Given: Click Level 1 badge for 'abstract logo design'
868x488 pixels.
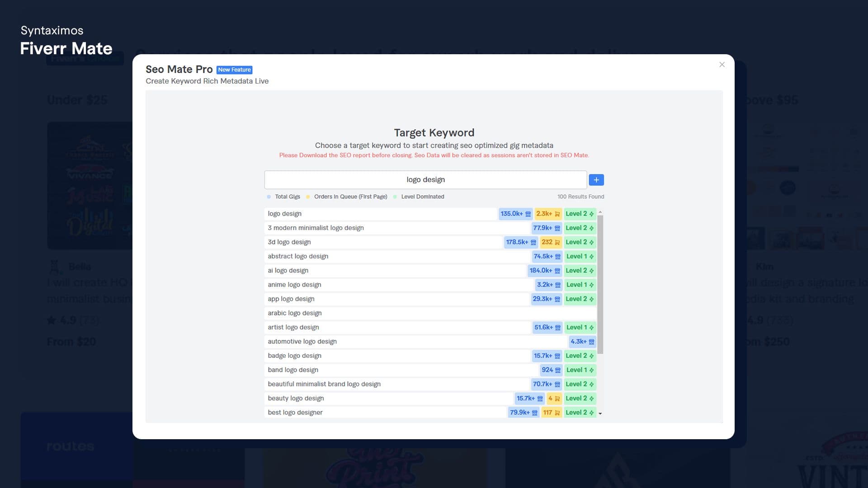Looking at the screenshot, I should pos(580,257).
